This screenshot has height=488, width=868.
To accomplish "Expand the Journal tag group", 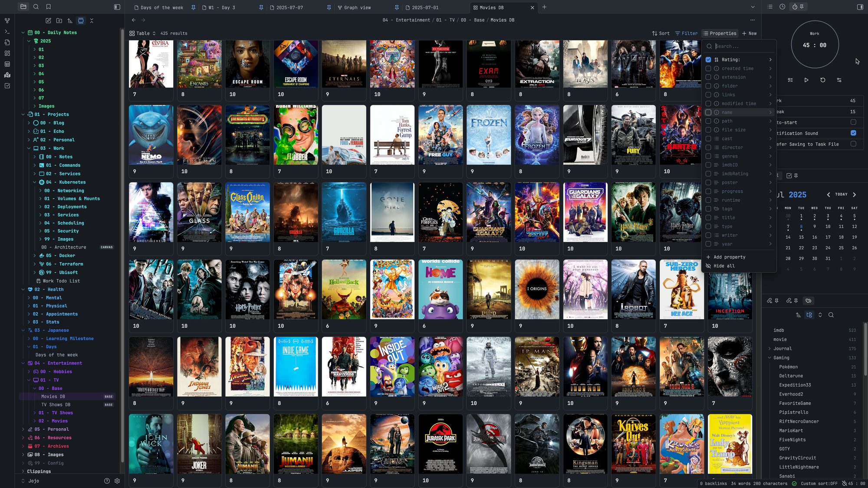I will [x=769, y=348].
